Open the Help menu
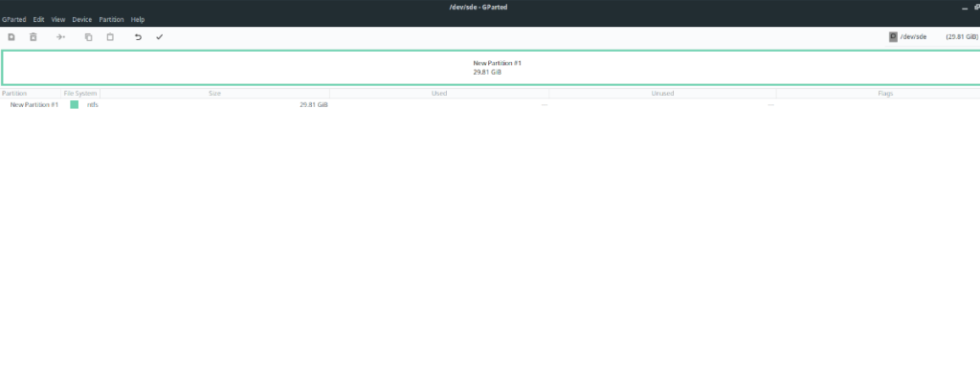Screen dimensions: 980x392 138,19
